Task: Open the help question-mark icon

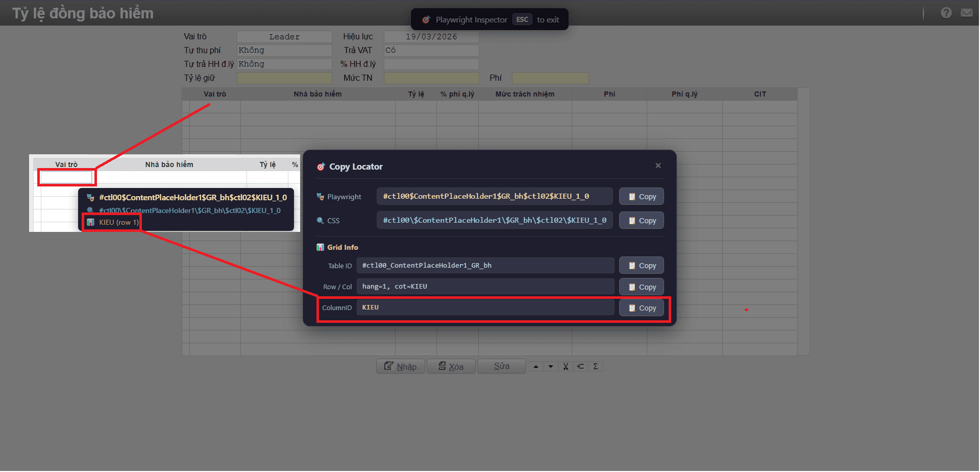Action: click(946, 13)
